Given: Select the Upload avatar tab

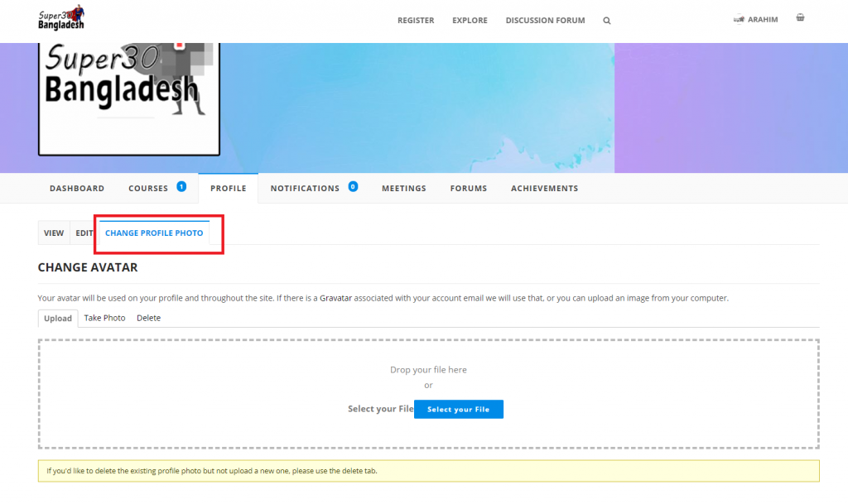Looking at the screenshot, I should [x=58, y=318].
